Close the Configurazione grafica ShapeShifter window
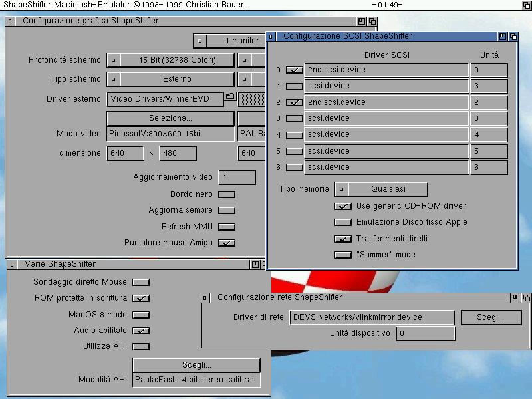 click(x=10, y=21)
